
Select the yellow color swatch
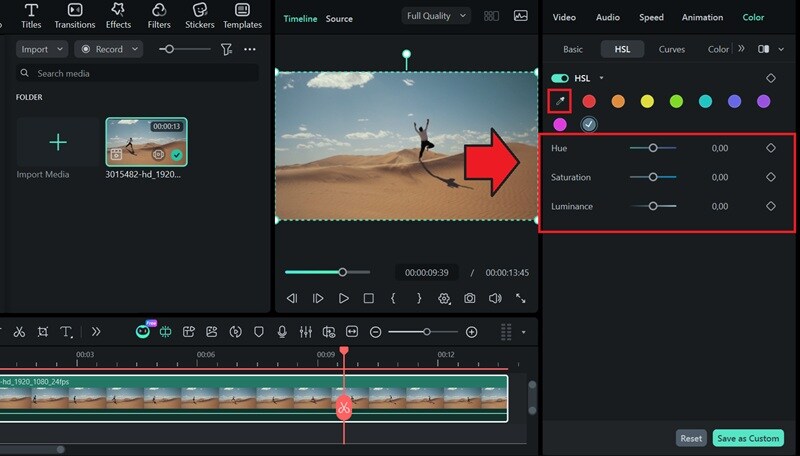(647, 102)
